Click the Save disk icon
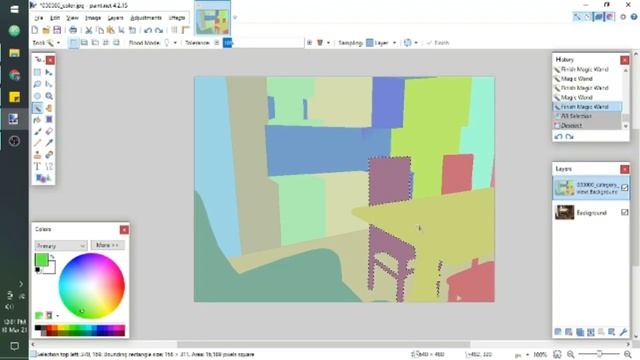The width and height of the screenshot is (640, 360). click(x=57, y=30)
